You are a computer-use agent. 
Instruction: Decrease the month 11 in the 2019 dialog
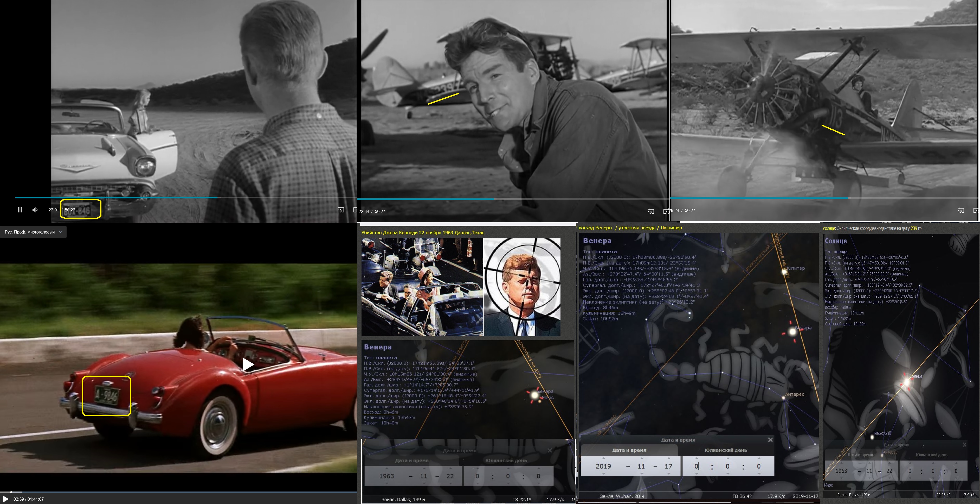tap(641, 474)
